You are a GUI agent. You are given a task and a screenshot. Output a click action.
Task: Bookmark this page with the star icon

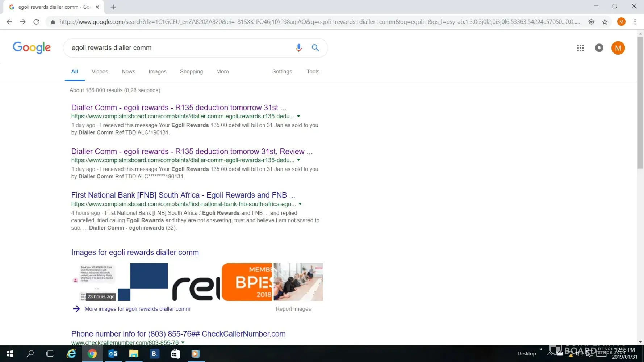(605, 22)
